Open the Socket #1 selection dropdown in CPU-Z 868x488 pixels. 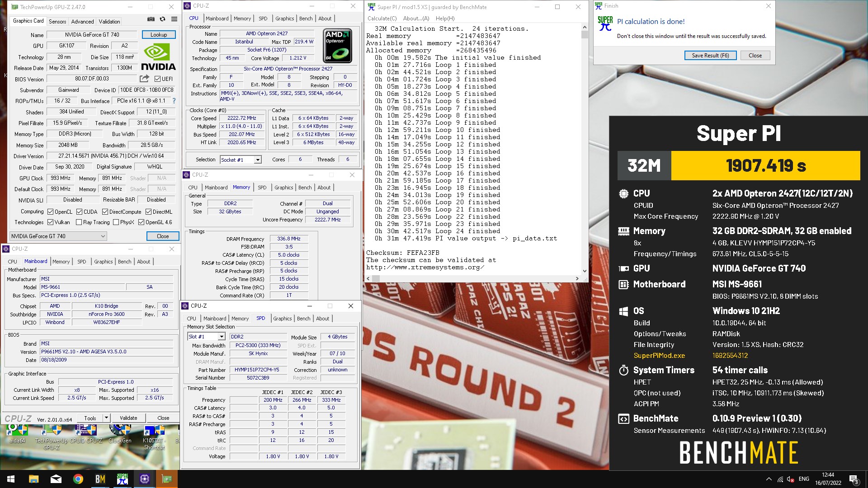241,160
